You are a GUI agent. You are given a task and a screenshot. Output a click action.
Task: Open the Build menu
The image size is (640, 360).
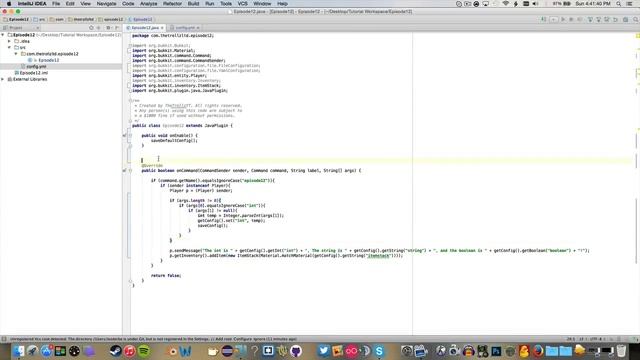click(193, 4)
